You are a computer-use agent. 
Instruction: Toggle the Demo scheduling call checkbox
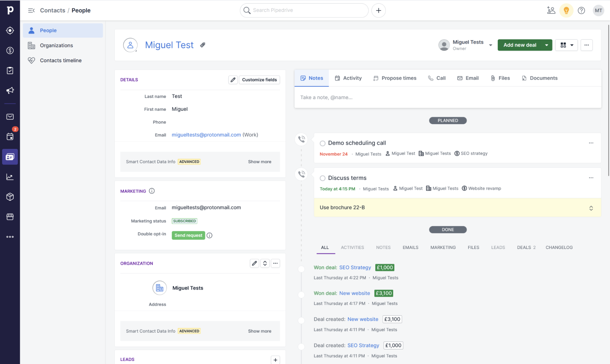click(x=322, y=143)
